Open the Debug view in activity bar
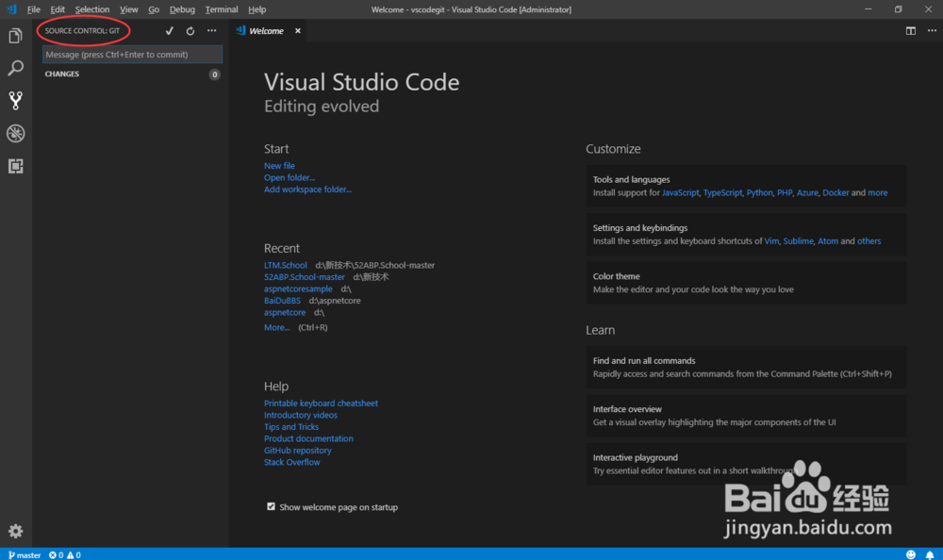 tap(16, 133)
